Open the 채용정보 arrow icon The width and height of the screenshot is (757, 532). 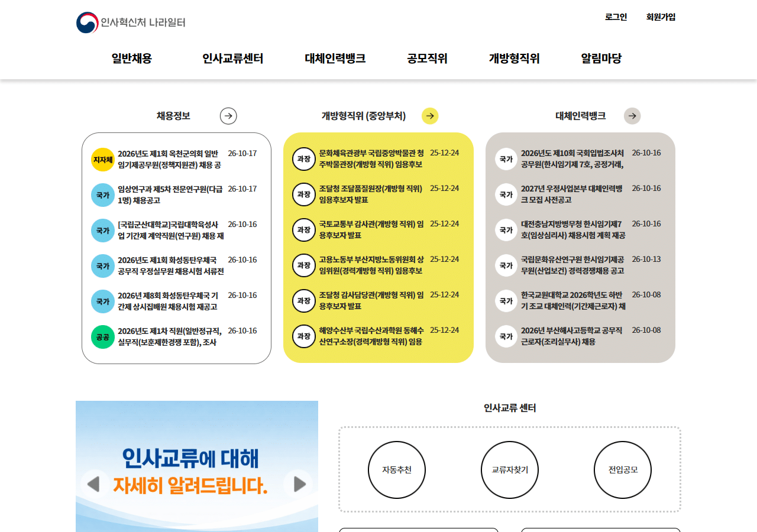pos(228,116)
